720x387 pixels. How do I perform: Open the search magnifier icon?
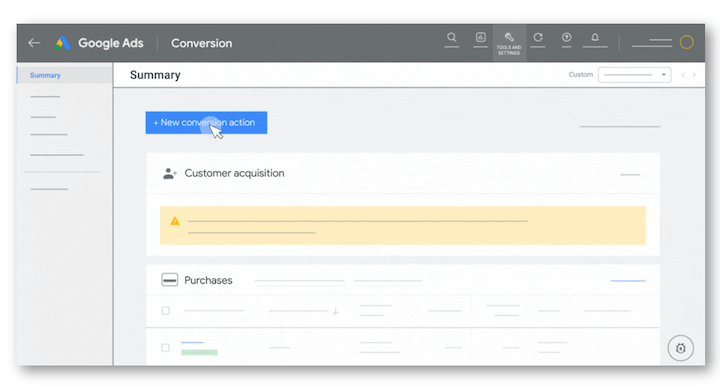point(452,37)
